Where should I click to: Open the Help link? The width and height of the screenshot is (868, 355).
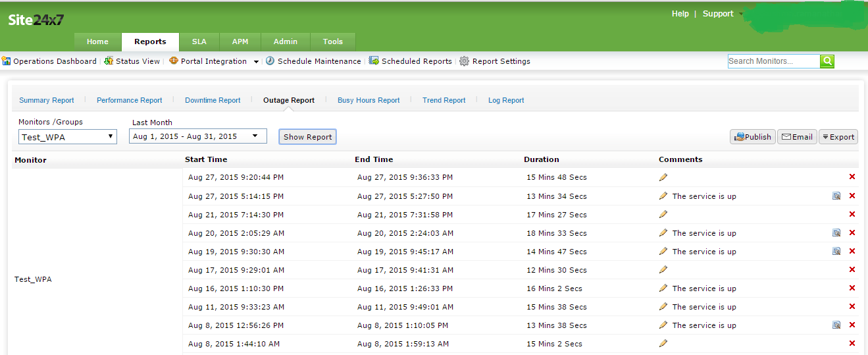click(680, 14)
